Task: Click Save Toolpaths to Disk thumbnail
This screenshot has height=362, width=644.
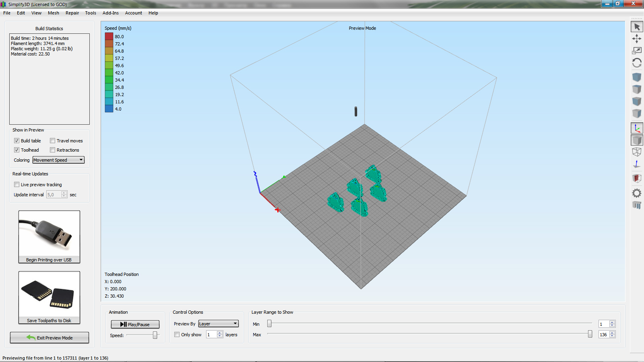Action: [49, 297]
